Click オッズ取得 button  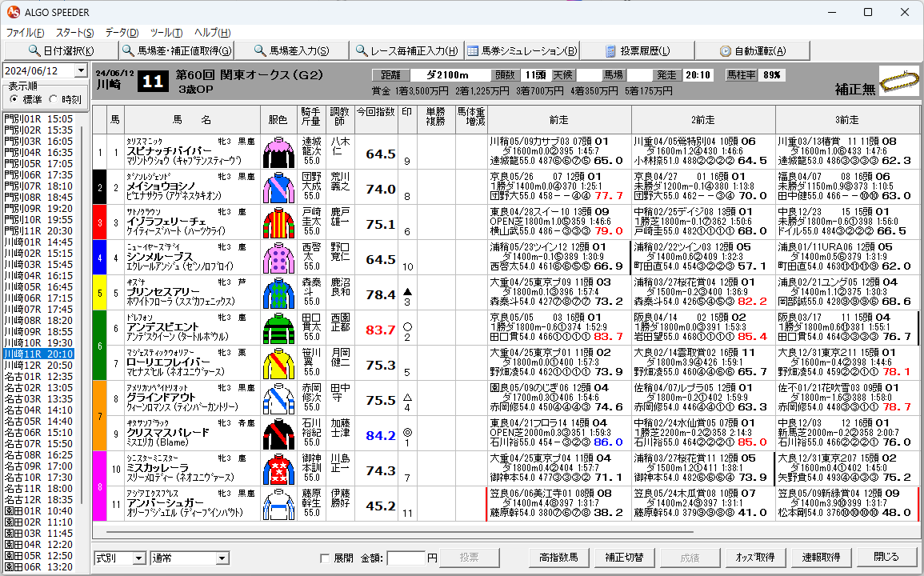click(755, 557)
